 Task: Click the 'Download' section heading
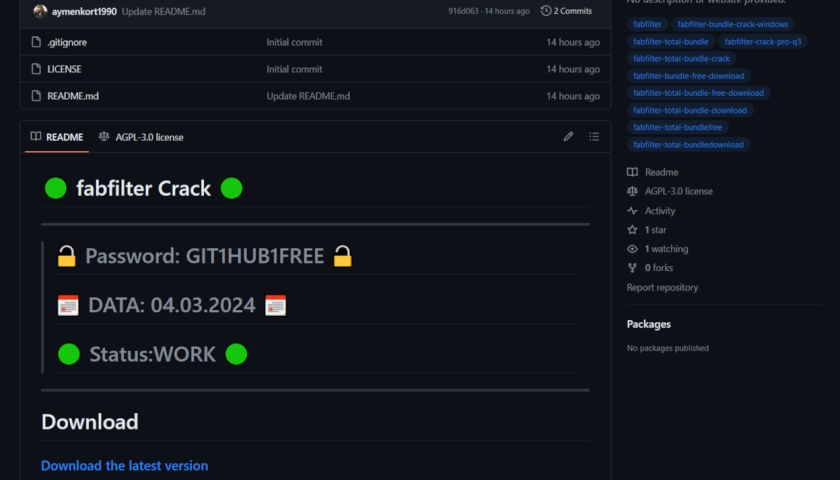[90, 422]
